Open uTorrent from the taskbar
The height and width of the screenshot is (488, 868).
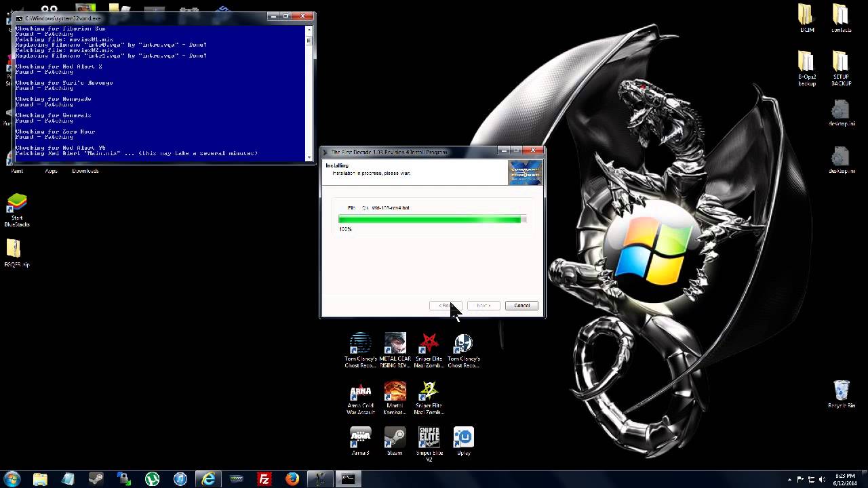(x=152, y=479)
